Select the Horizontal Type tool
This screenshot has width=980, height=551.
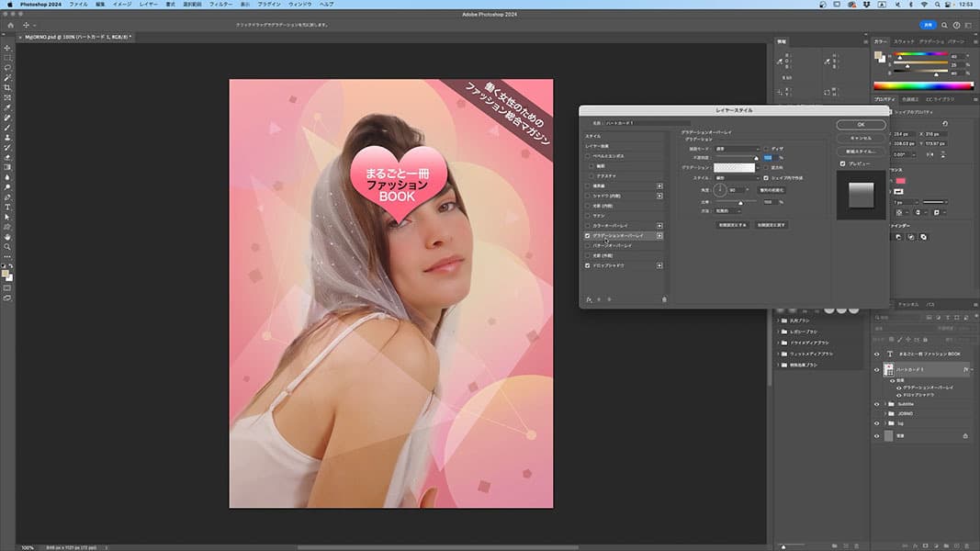[7, 207]
